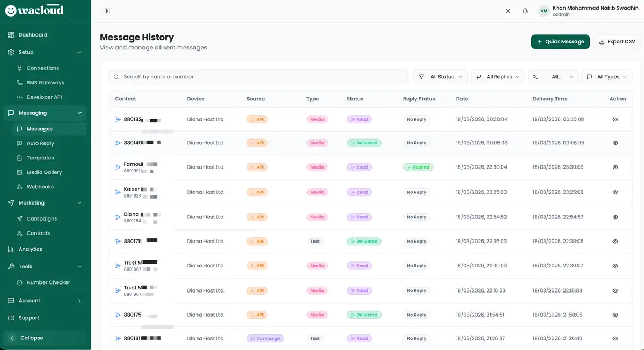
Task: Open the Developer API page
Action: [x=44, y=97]
